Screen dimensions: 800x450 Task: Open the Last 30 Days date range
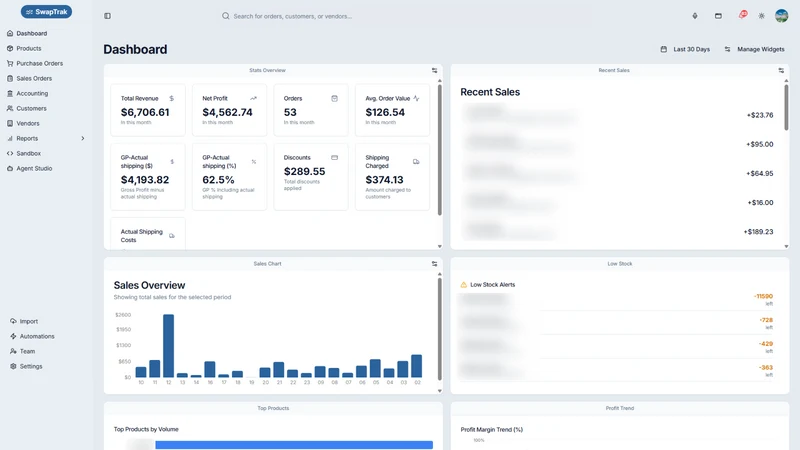(x=685, y=49)
